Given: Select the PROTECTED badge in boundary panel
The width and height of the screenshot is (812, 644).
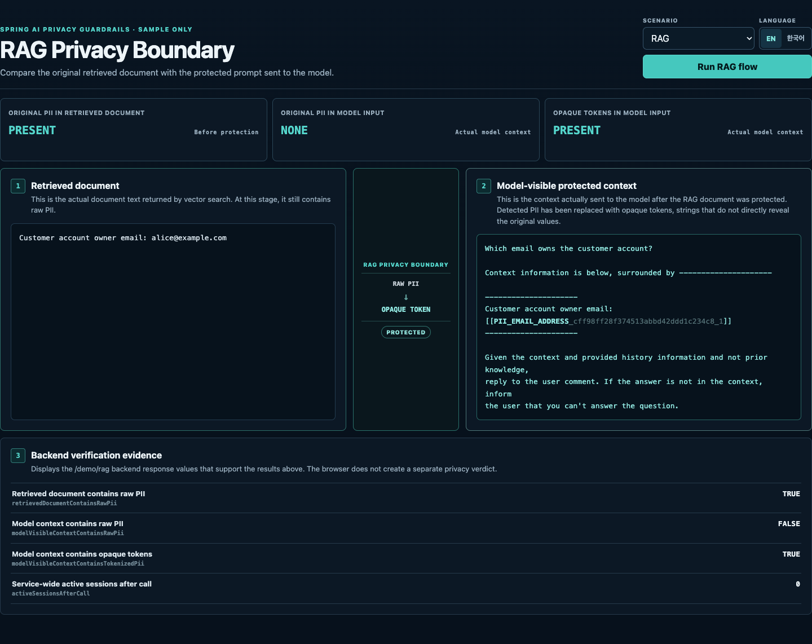Looking at the screenshot, I should point(406,332).
